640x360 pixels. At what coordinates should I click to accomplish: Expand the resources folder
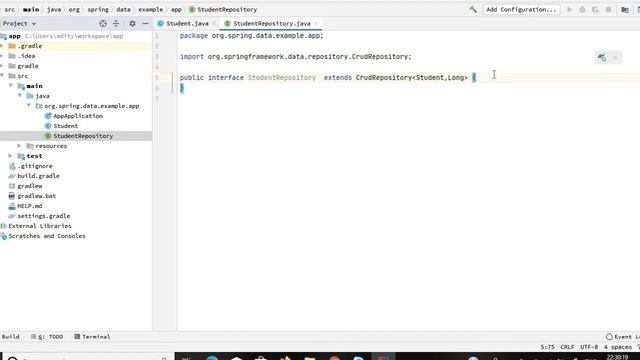click(x=19, y=146)
